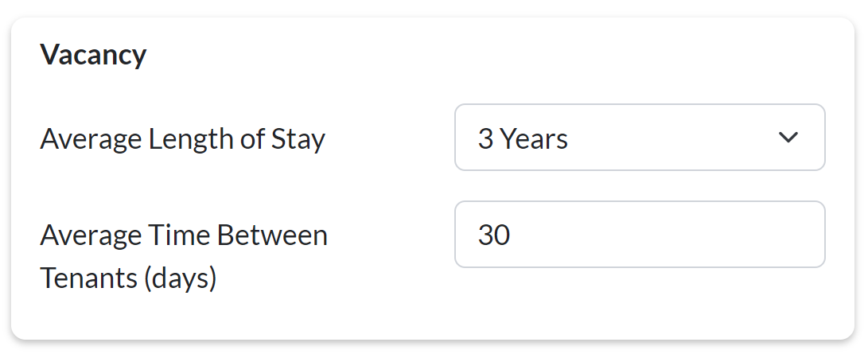This screenshot has width=868, height=354.
Task: Click the "Average Time Between" label line
Action: click(x=183, y=235)
